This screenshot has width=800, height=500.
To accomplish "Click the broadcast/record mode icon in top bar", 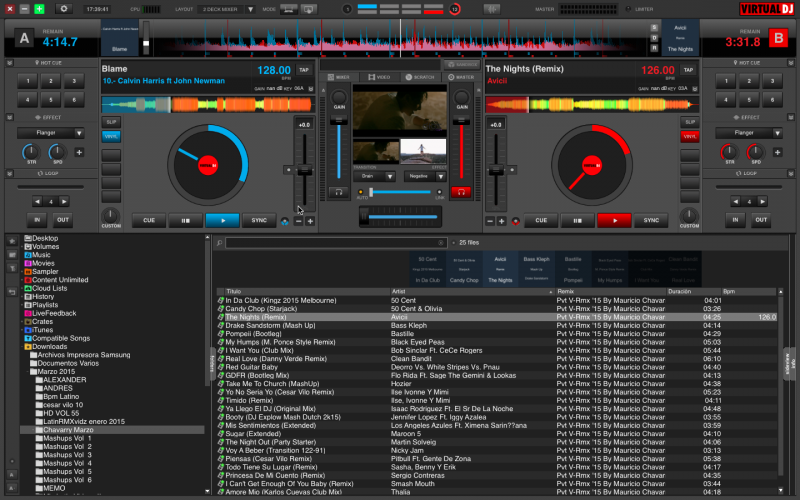I will pyautogui.click(x=308, y=9).
